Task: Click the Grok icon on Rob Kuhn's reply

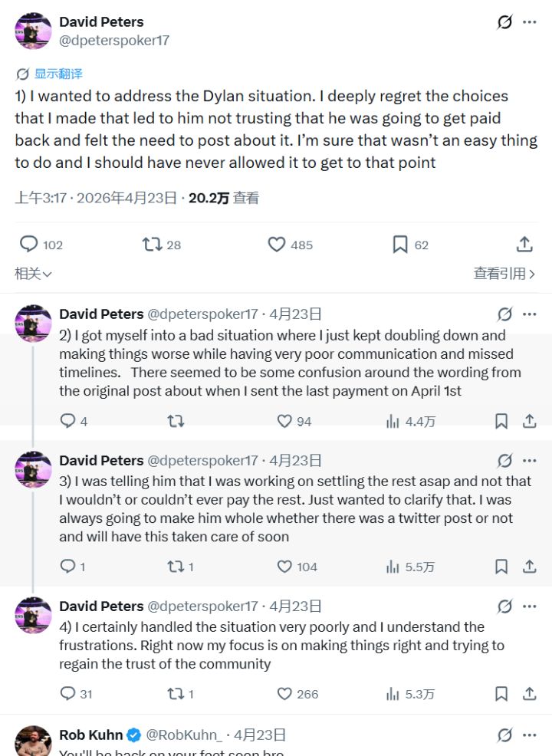Action: point(504,735)
